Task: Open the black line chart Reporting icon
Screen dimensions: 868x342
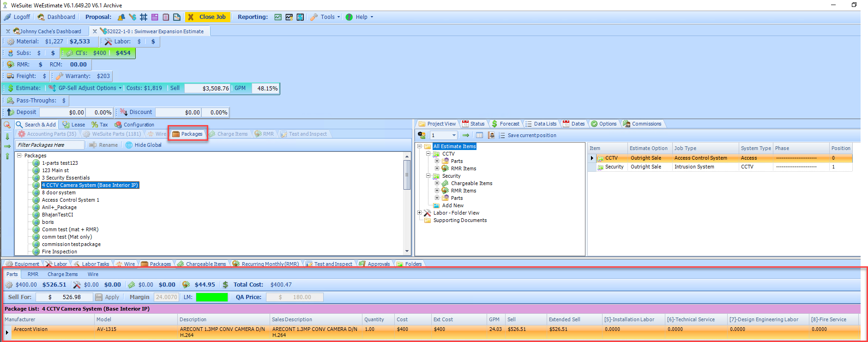Action: 289,17
